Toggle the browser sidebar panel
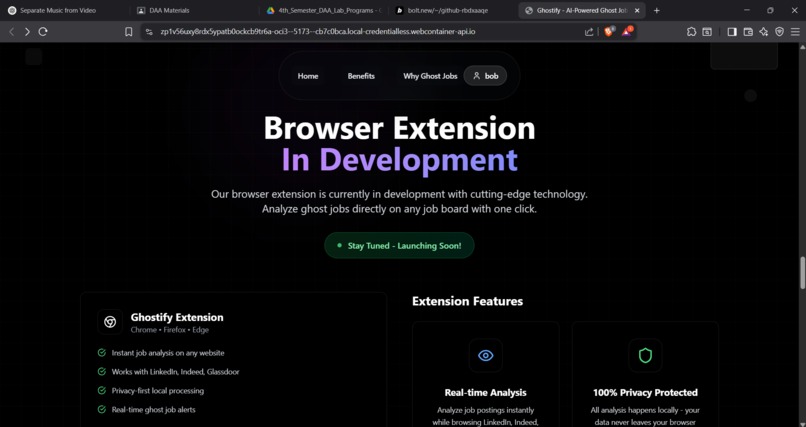The image size is (806, 427). coord(732,32)
